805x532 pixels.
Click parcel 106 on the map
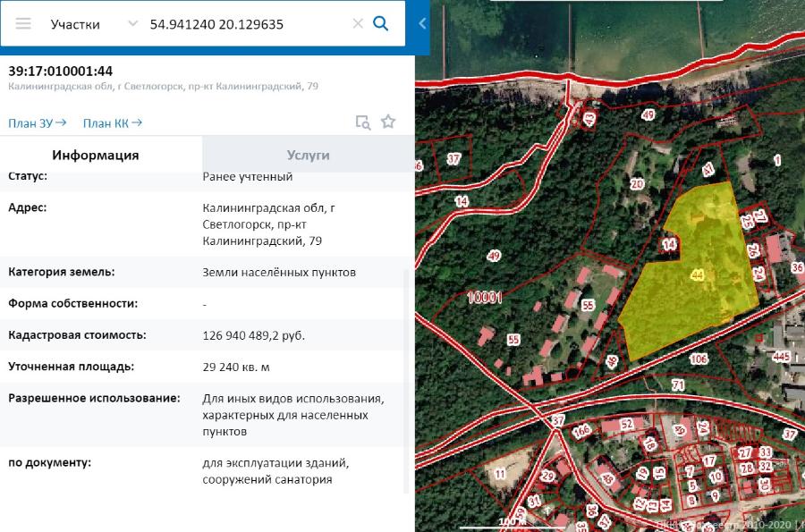tap(699, 359)
